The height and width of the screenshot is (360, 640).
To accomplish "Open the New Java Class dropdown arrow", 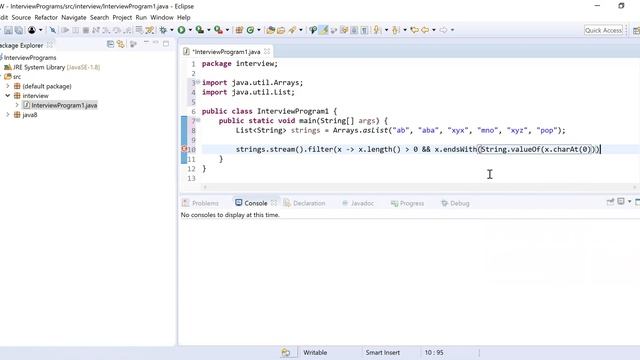I will [x=259, y=30].
